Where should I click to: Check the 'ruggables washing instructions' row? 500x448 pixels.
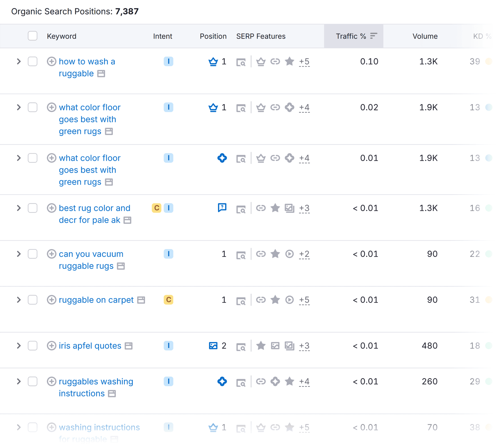click(33, 381)
